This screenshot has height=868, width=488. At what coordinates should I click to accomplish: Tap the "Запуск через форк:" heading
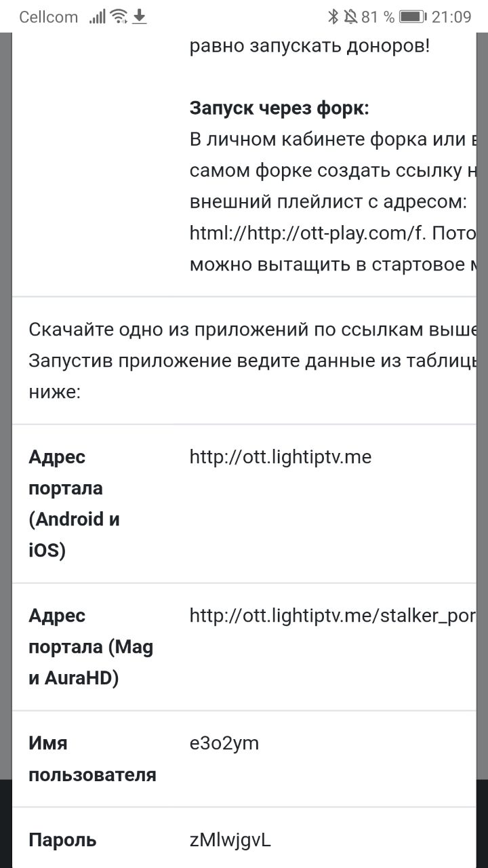pos(279,108)
